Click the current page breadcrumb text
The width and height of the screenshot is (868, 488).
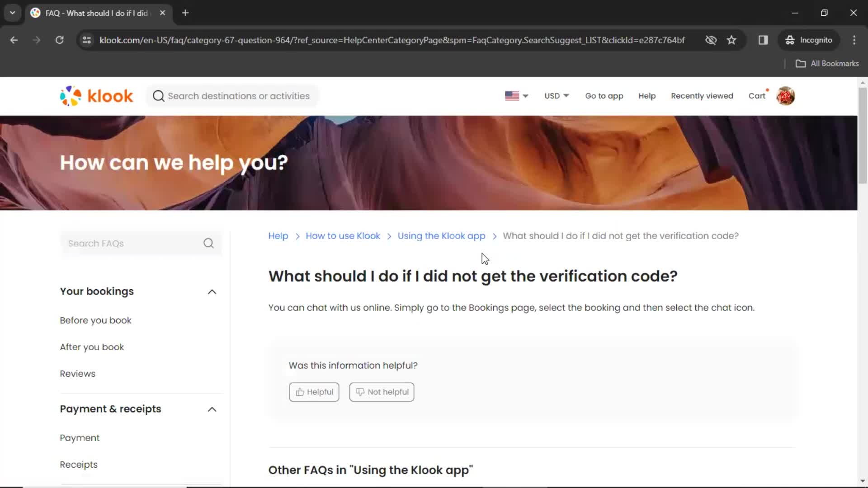pyautogui.click(x=621, y=236)
